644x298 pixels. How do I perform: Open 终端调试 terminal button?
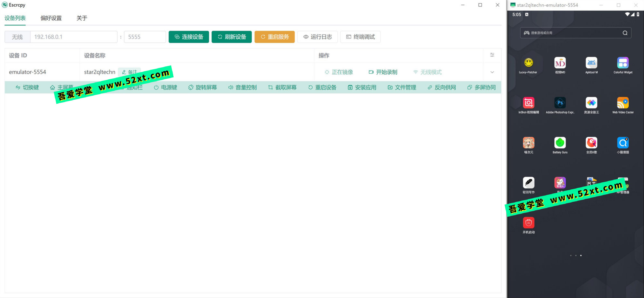pyautogui.click(x=360, y=37)
